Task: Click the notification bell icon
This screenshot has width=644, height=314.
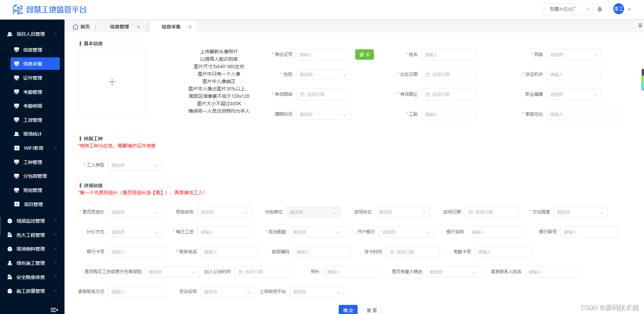Action: 600,9
